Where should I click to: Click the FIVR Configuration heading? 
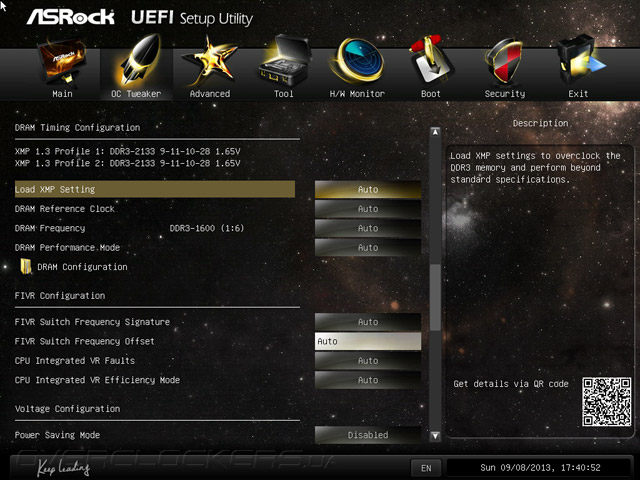pos(60,296)
